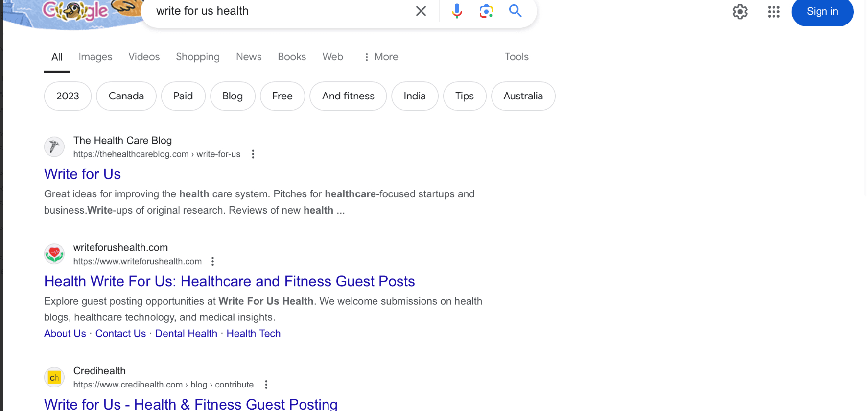Open Write for Us Health & Fitness Guest Posting link
This screenshot has height=411, width=868.
point(191,404)
